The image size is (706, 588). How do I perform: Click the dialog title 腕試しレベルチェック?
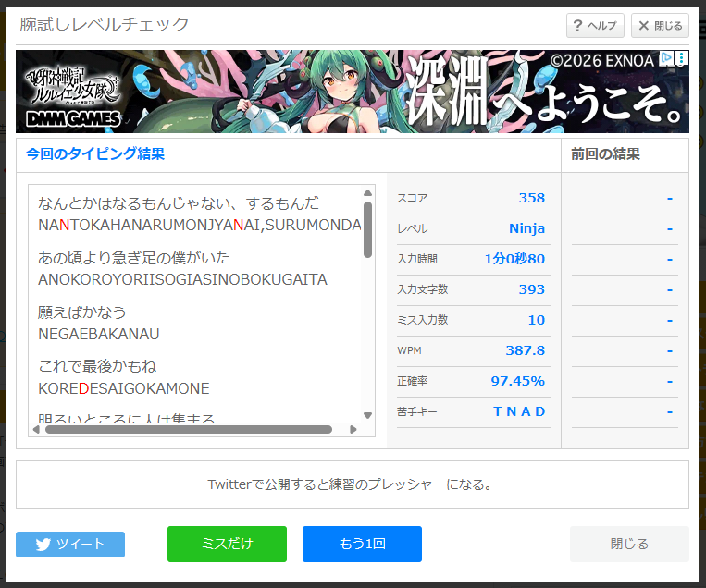point(104,24)
